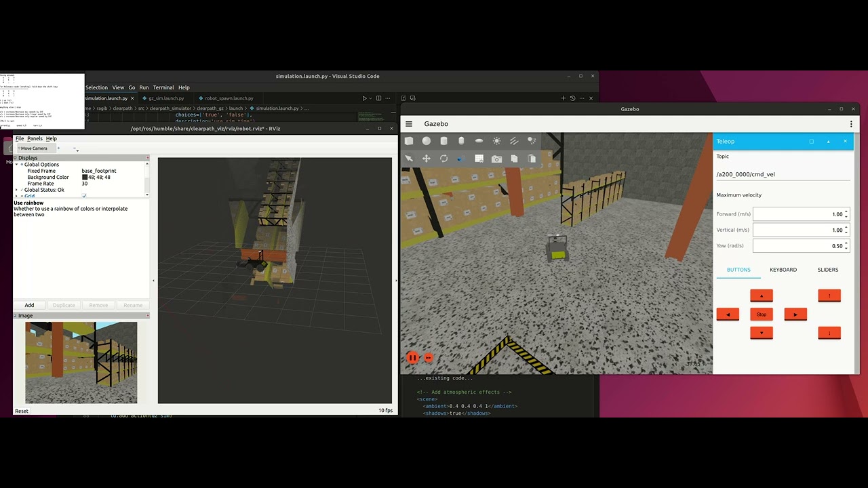Collapse the Global Options tree item
This screenshot has width=868, height=488.
(x=16, y=165)
